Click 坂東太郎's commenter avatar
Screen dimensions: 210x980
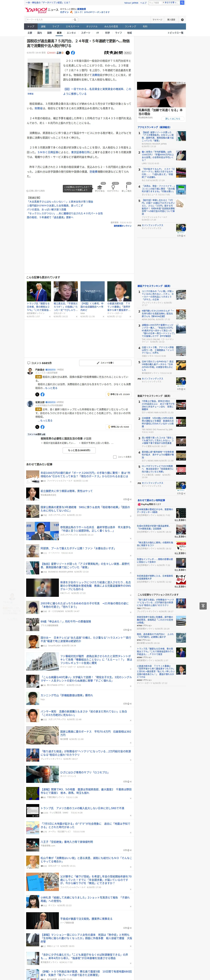tap(30, 403)
